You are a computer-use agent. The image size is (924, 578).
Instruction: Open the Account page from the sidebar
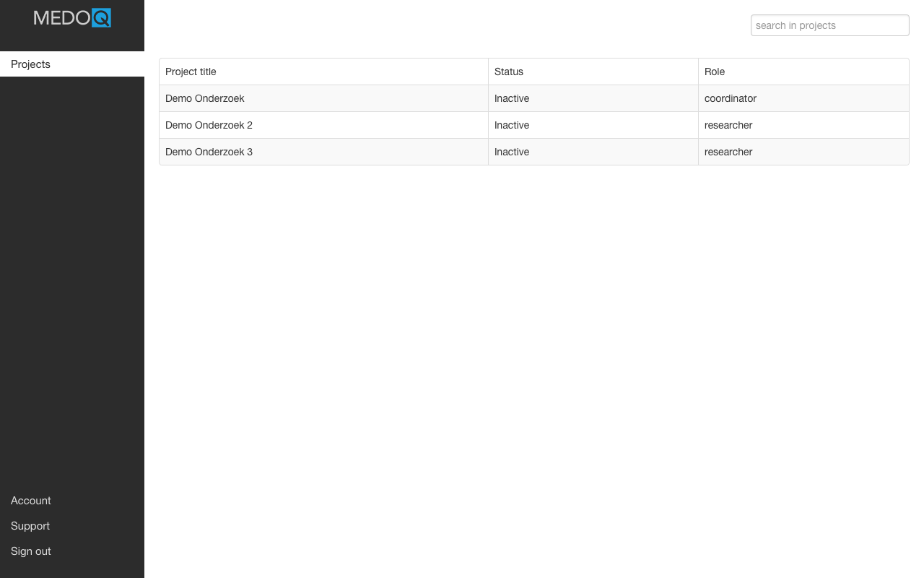31,501
